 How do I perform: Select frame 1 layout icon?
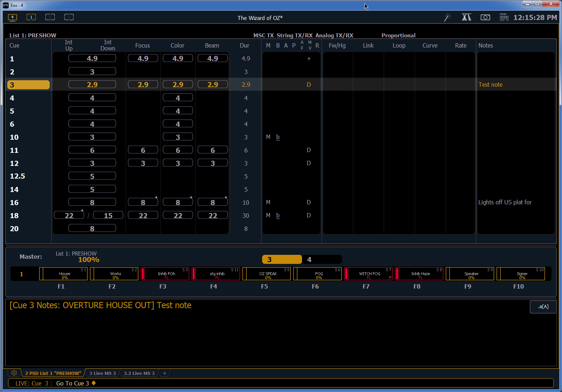(x=31, y=17)
